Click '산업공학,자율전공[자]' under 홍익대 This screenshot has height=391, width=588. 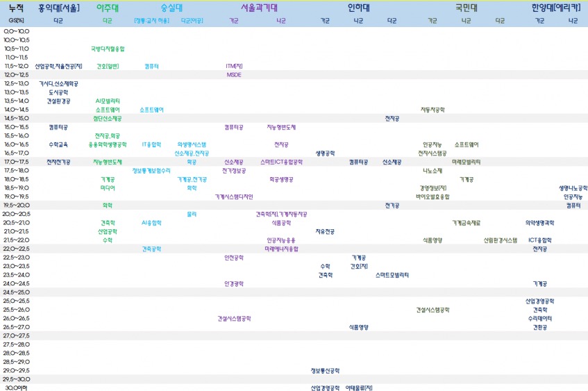pyautogui.click(x=58, y=67)
